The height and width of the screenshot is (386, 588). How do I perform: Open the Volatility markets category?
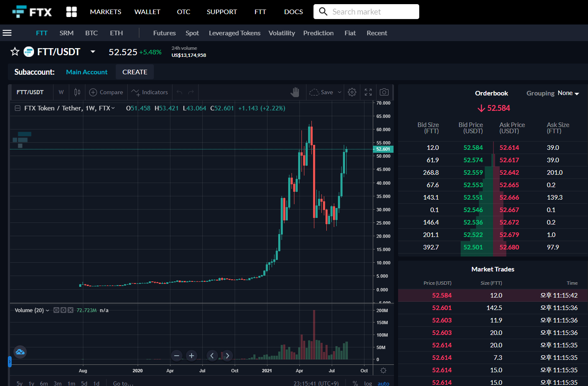[x=282, y=33]
